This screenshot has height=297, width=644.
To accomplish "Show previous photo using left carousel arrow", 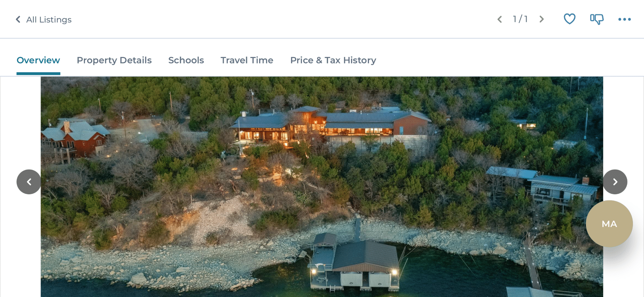I will tap(29, 182).
